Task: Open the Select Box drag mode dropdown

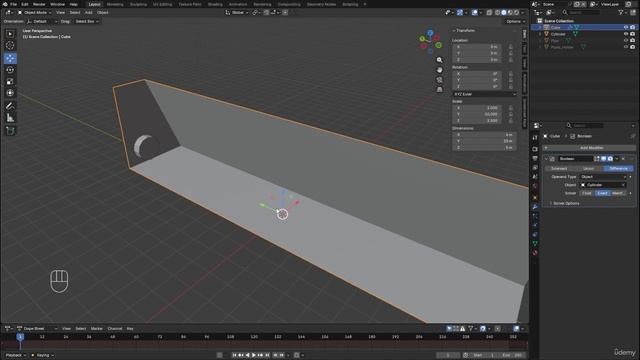Action: click(87, 21)
